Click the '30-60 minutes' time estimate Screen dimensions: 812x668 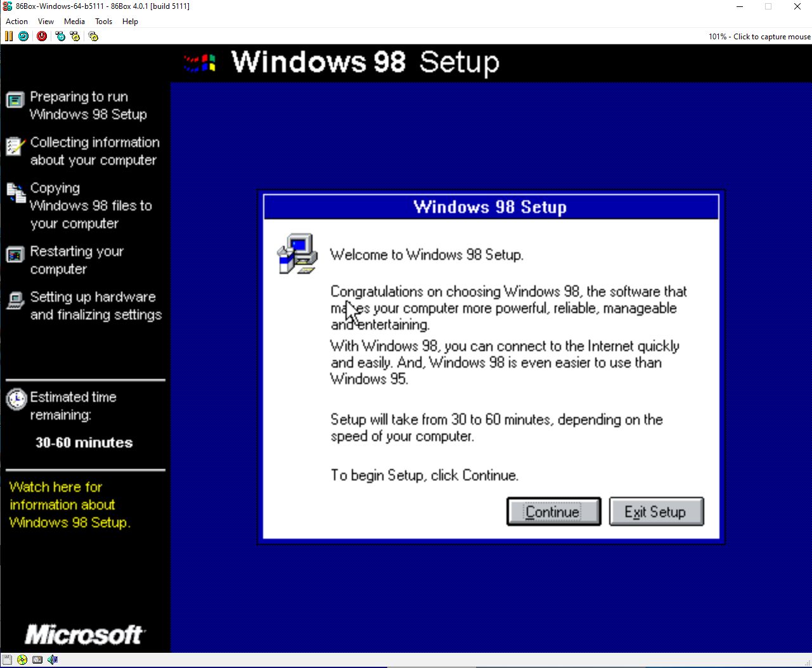point(84,442)
